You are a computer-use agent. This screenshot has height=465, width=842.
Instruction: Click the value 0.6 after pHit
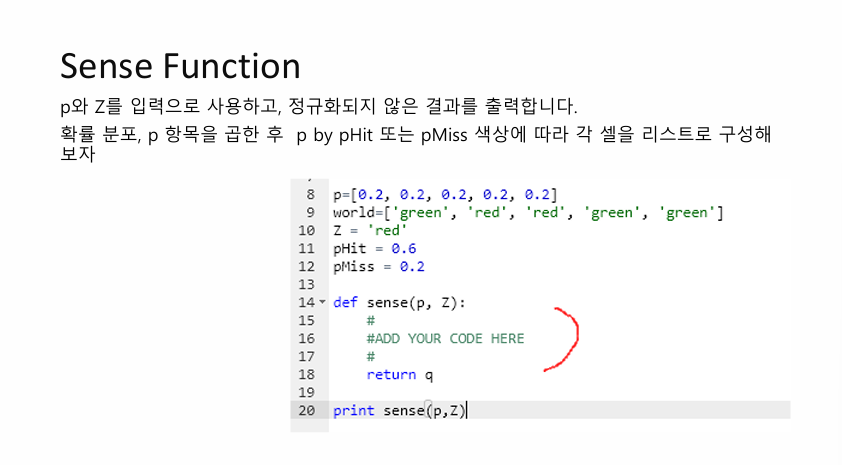[x=404, y=249]
